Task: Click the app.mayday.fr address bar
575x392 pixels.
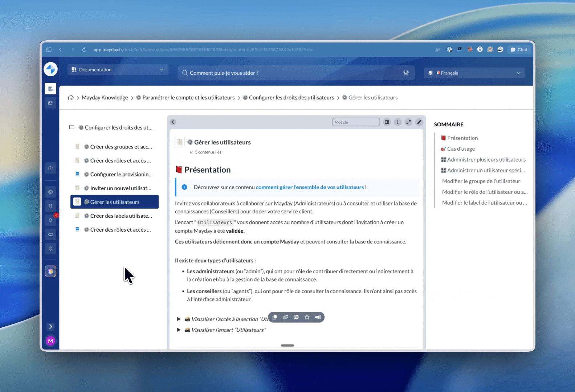Action: 203,50
